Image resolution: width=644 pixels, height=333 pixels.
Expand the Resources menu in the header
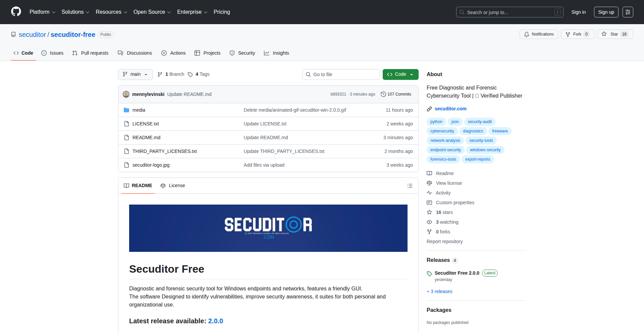click(x=111, y=12)
